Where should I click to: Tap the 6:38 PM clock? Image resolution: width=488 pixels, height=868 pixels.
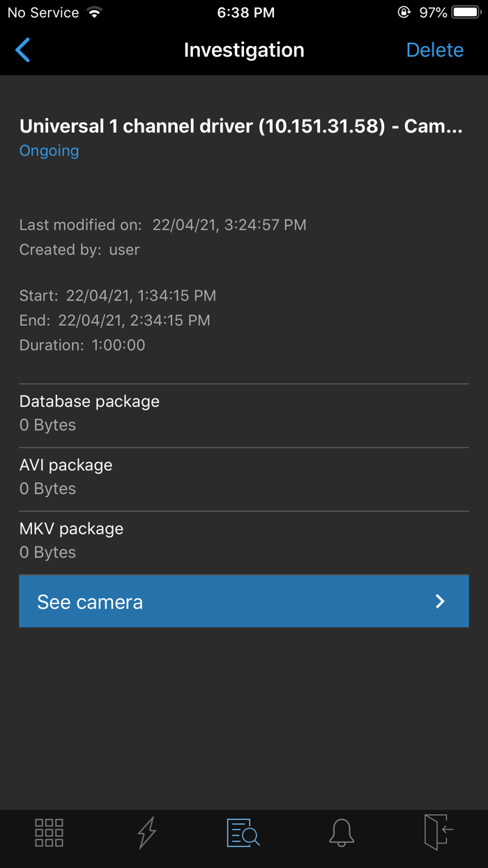(245, 13)
